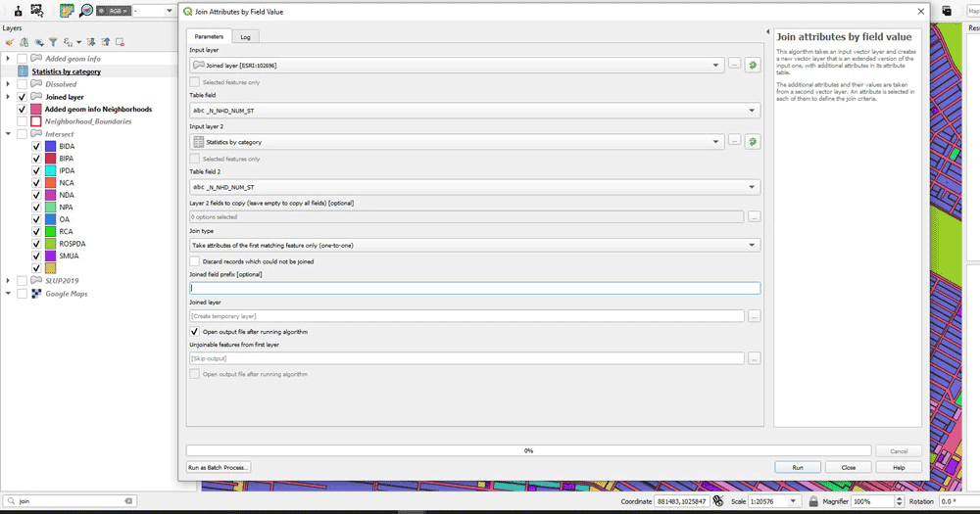Click the remove layer/group icon
980x514 pixels.
click(120, 42)
